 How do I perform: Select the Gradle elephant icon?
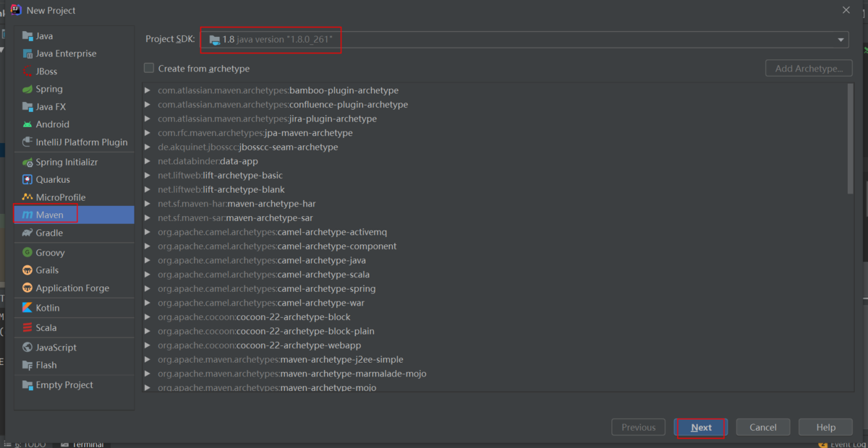click(27, 233)
